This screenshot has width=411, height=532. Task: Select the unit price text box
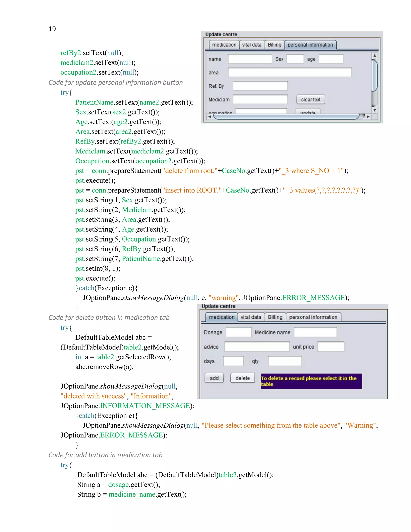click(x=331, y=347)
